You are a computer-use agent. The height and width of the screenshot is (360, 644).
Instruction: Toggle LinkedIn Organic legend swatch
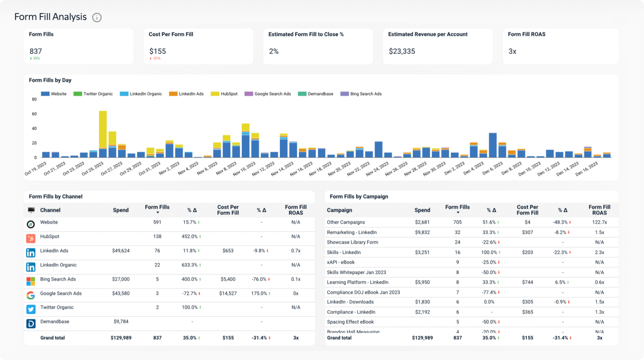(x=124, y=94)
